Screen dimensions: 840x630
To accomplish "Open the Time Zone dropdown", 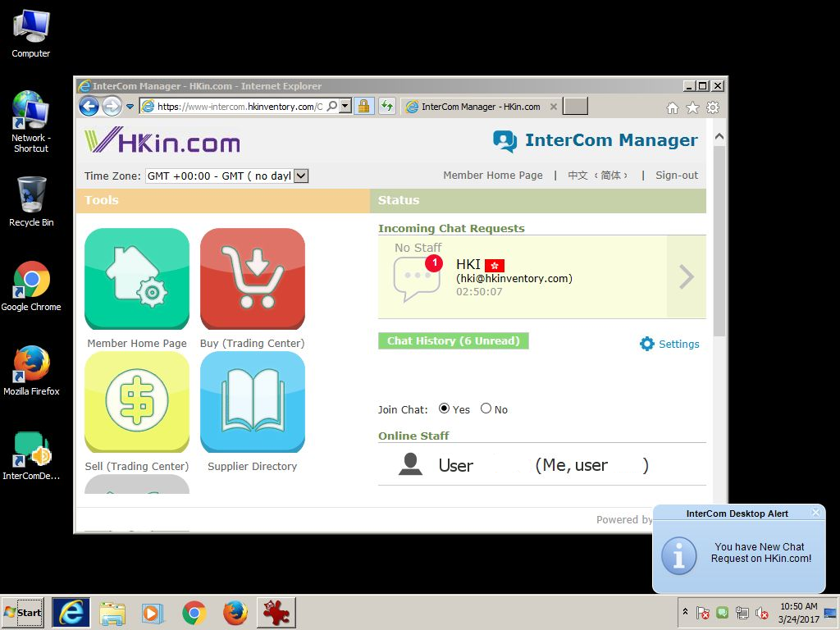I will click(300, 176).
